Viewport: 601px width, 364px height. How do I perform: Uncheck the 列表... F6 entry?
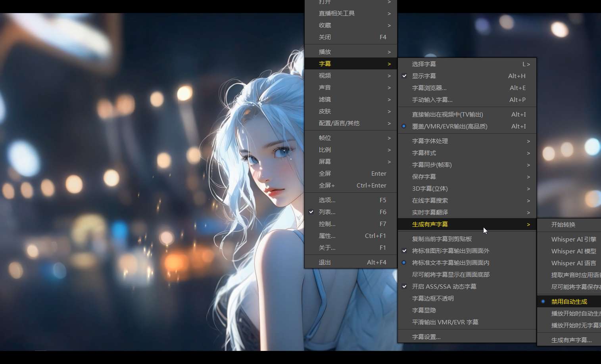click(x=351, y=212)
